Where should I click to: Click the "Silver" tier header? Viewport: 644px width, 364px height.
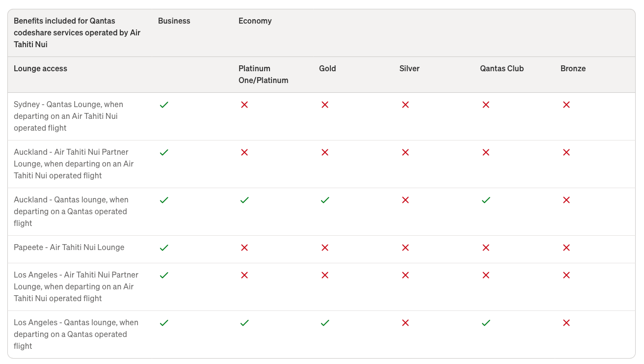click(x=409, y=68)
